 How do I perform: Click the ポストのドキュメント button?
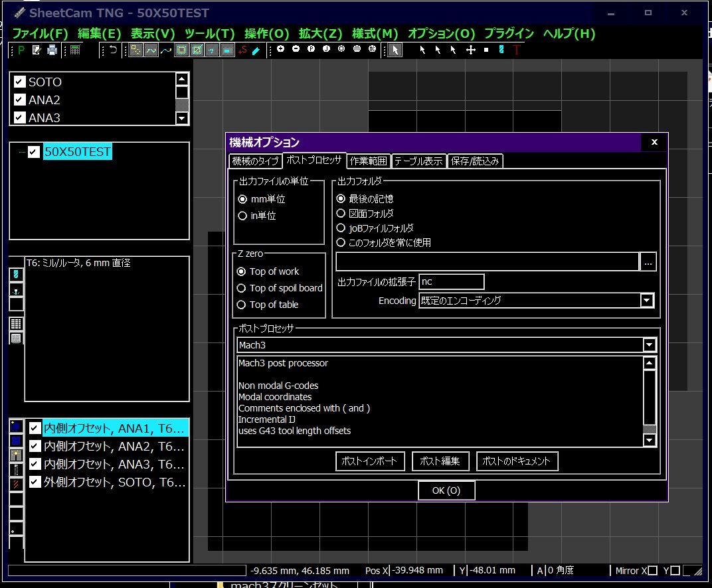(x=517, y=461)
